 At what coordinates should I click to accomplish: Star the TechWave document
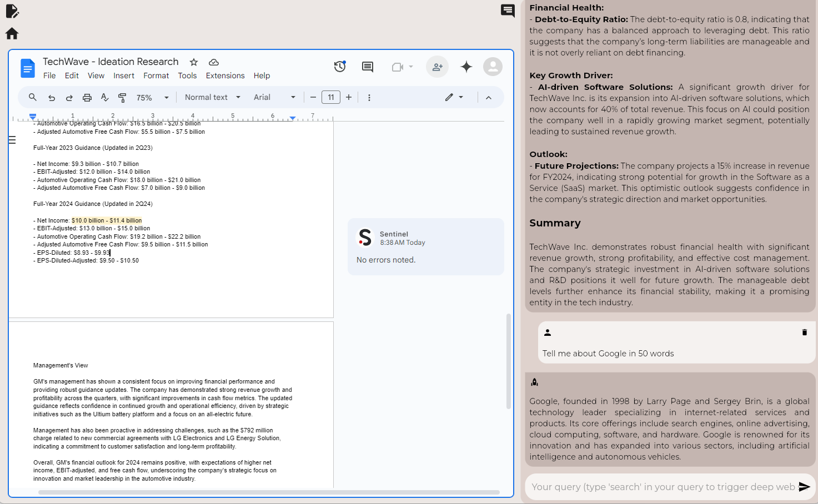point(194,62)
